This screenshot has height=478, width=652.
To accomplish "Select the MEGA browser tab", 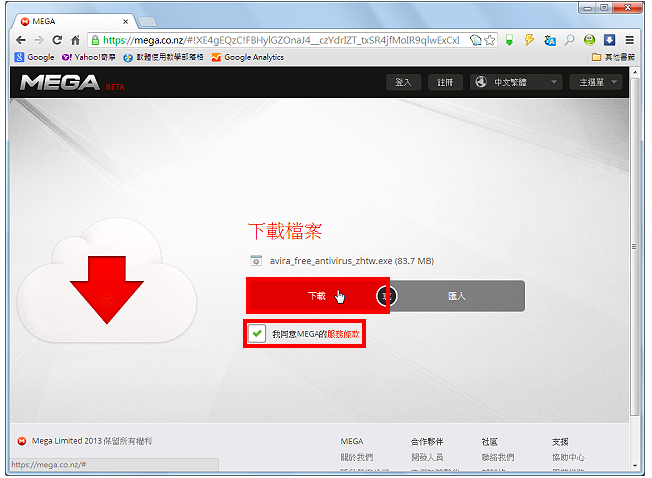I will (x=73, y=21).
